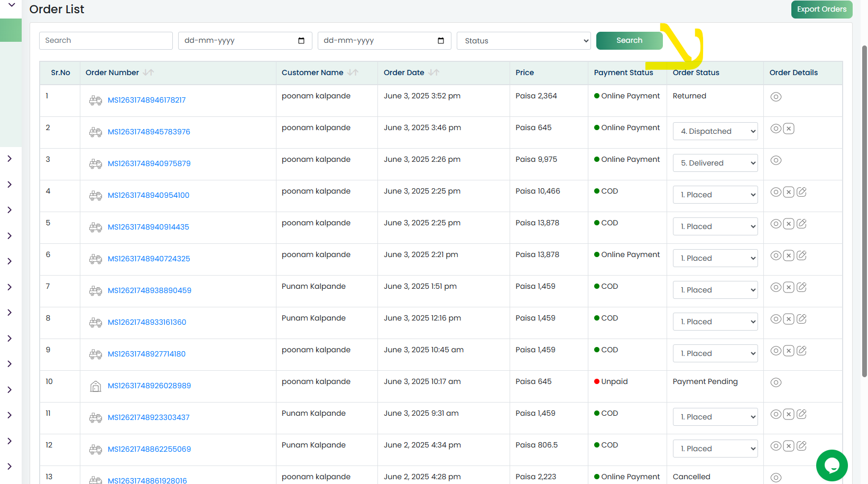Open order link MS12631748926028989

tap(149, 386)
